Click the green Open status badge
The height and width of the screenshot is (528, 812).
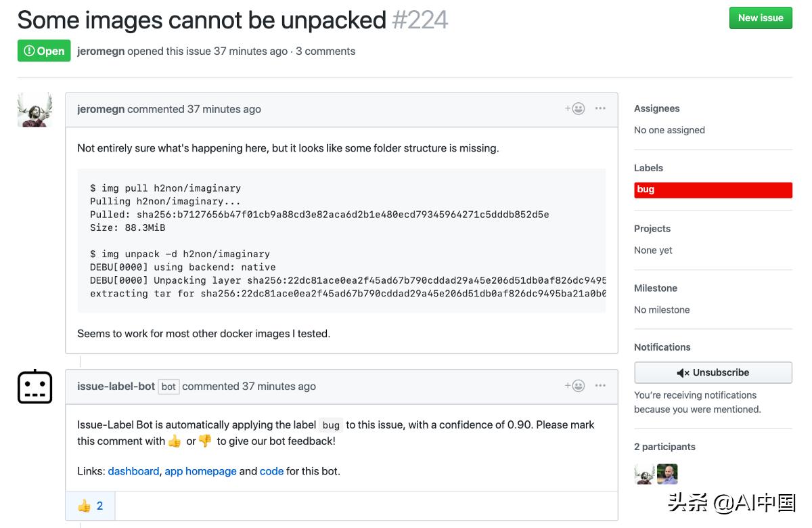pos(44,51)
